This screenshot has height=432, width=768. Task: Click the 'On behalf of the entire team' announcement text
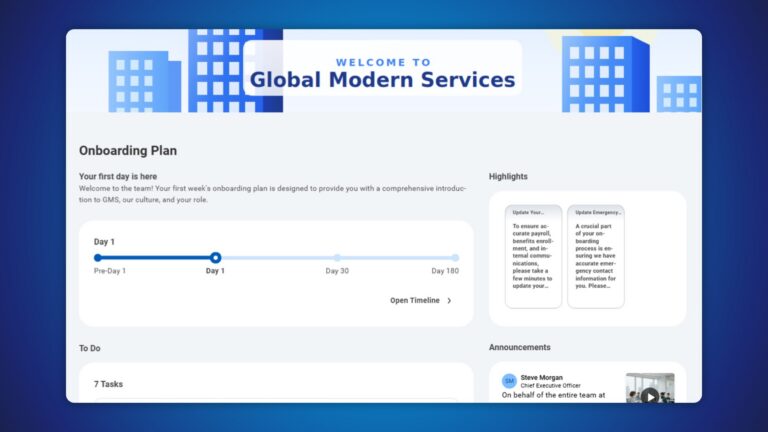(553, 395)
